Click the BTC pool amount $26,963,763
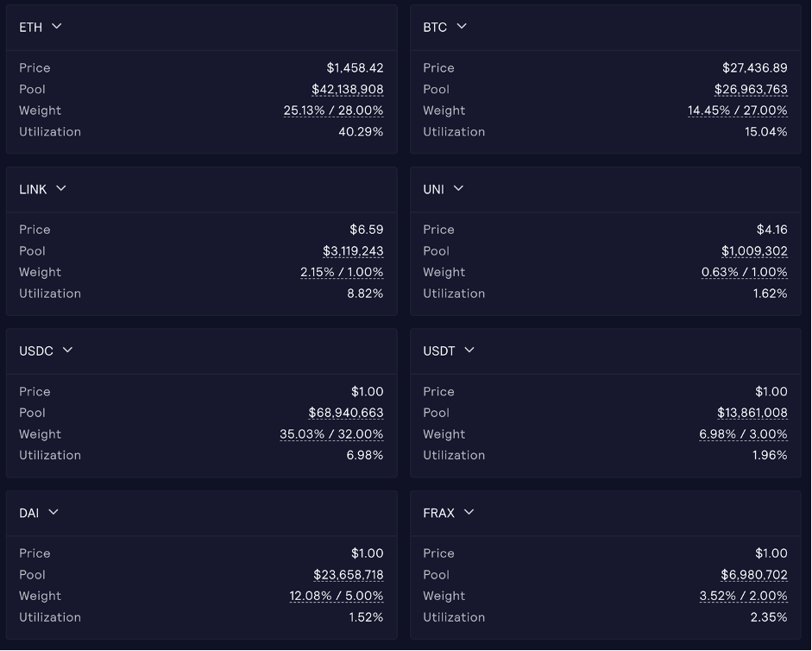812x651 pixels. coord(751,89)
